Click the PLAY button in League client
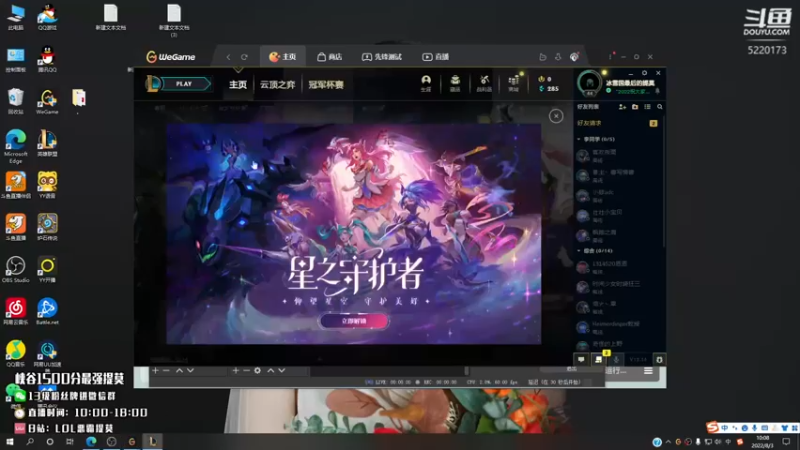 coord(185,84)
